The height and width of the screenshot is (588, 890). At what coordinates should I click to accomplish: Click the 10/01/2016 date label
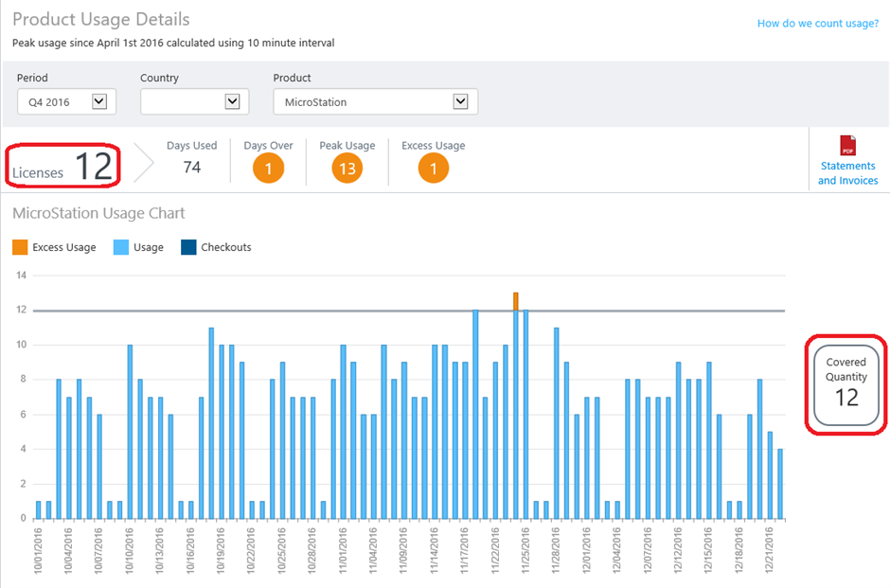pos(38,550)
